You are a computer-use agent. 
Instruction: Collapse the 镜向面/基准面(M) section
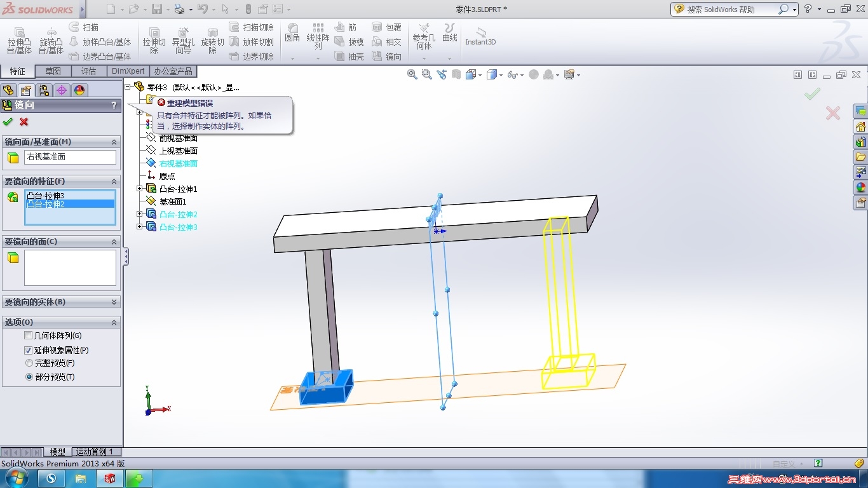pyautogui.click(x=114, y=142)
